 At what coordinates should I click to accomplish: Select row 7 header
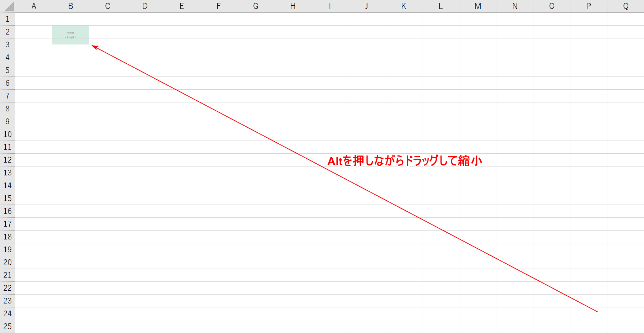coord(7,96)
